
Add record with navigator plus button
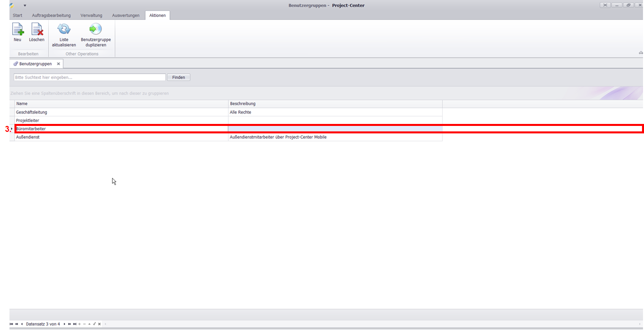79,324
